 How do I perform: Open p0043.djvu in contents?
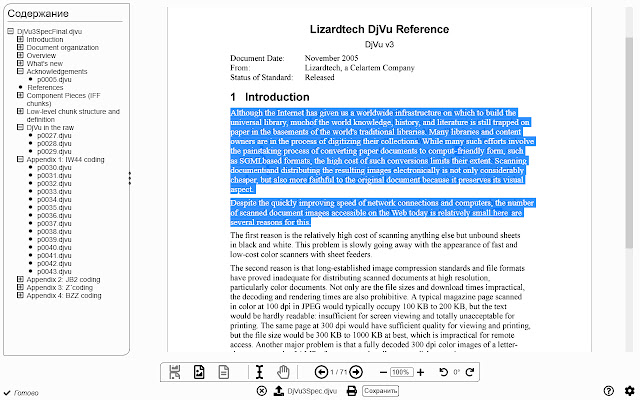click(x=54, y=271)
